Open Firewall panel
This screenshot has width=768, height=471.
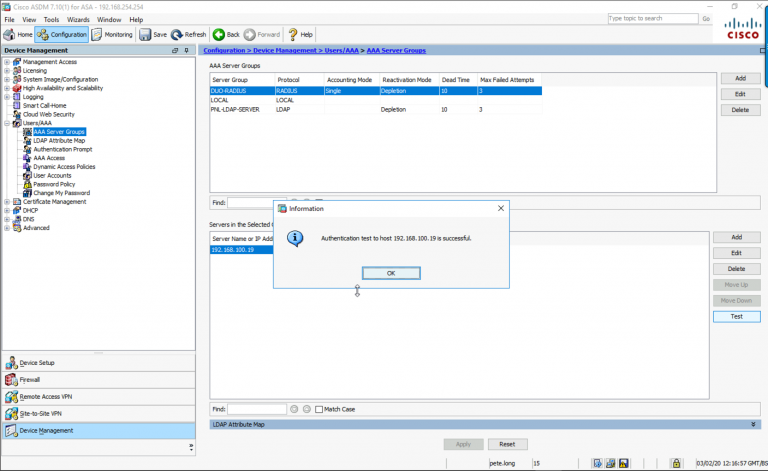[x=98, y=380]
